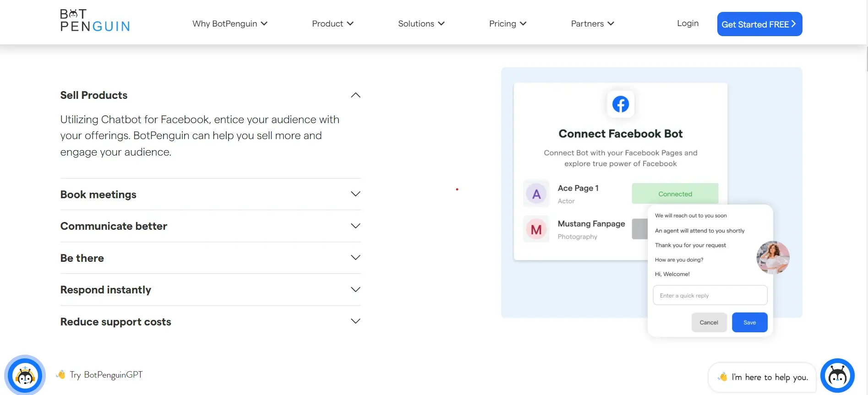Expand the Be there chevron
The height and width of the screenshot is (395, 868).
355,258
